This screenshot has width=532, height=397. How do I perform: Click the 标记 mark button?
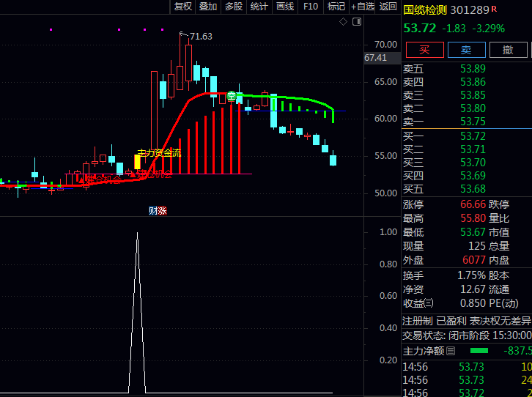[336, 7]
